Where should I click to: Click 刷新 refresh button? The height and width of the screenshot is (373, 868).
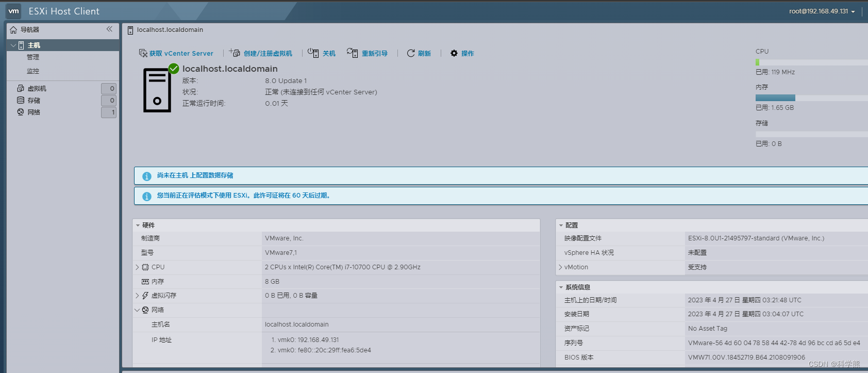point(419,53)
